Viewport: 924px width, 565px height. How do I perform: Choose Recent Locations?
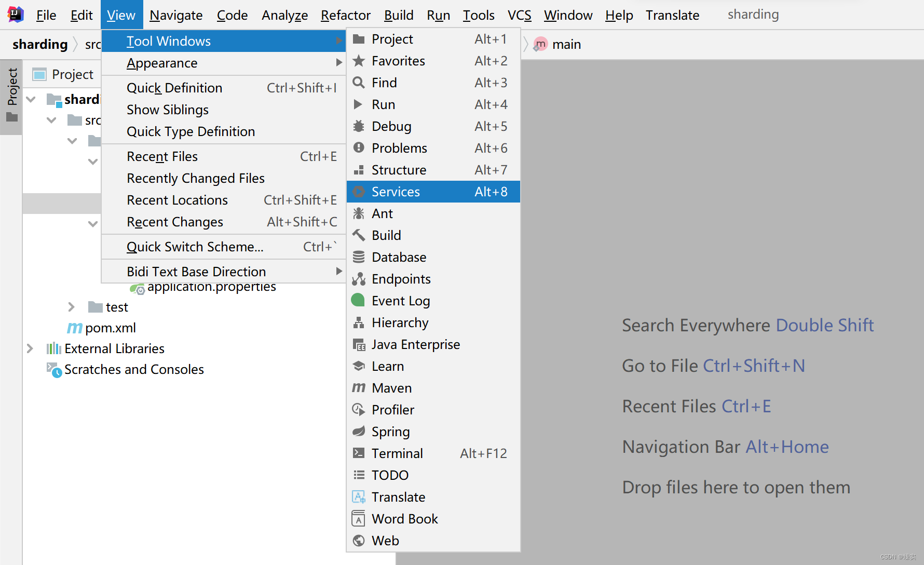point(224,200)
